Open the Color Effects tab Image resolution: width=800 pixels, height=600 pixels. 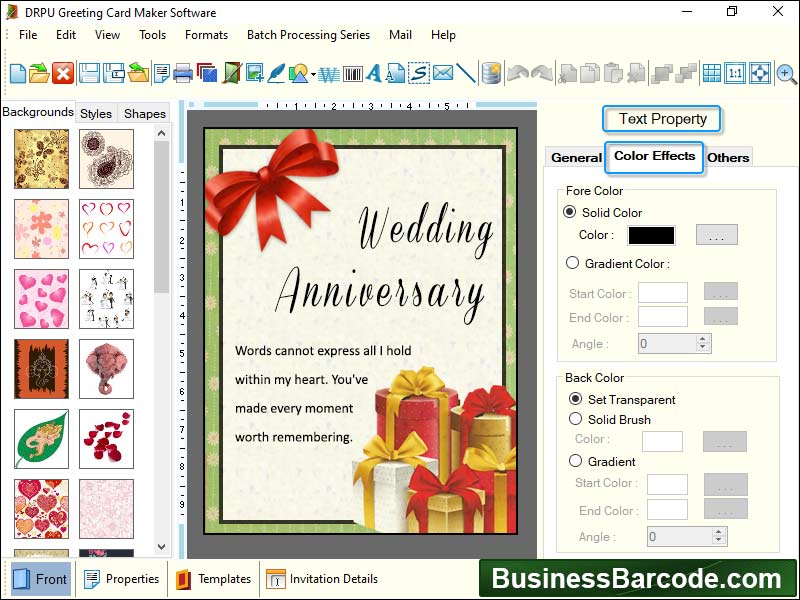pyautogui.click(x=654, y=157)
